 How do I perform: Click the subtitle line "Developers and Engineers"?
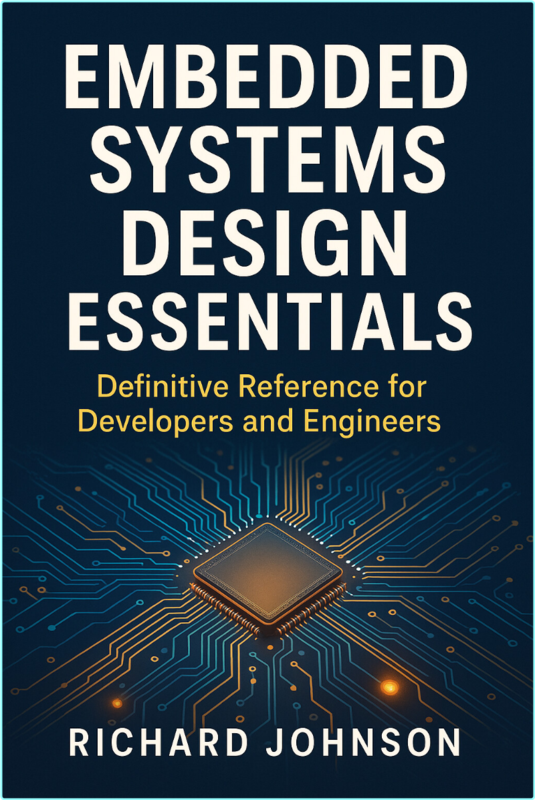260,421
